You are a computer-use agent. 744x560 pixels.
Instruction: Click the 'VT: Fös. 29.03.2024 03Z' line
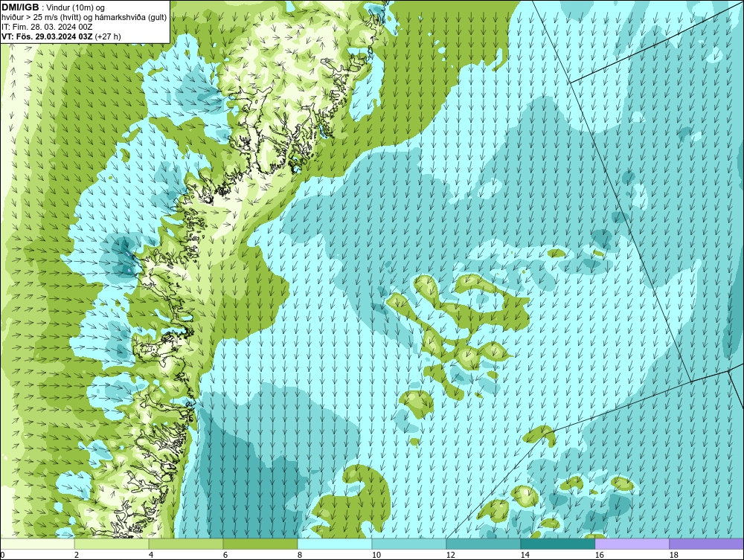[48, 36]
